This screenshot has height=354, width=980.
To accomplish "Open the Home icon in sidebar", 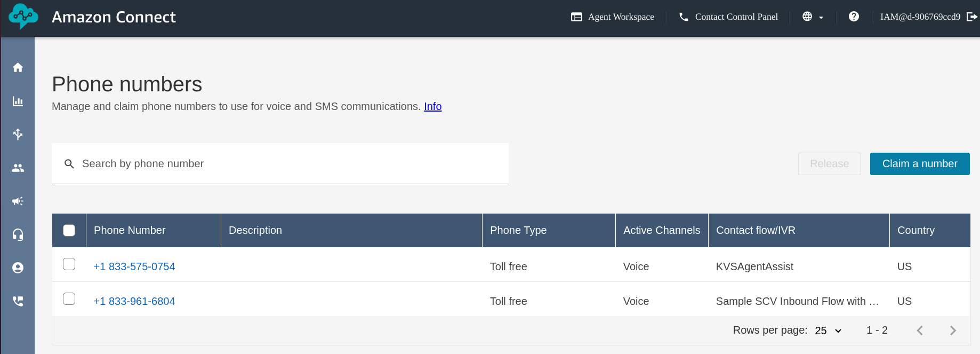I will tap(18, 67).
